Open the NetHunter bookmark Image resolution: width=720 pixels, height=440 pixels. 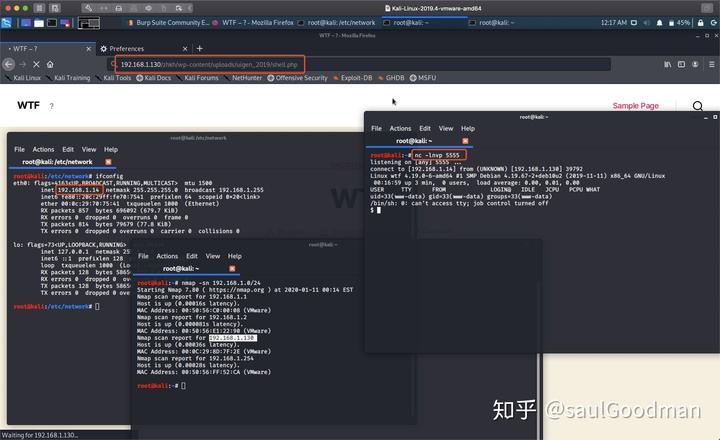[243, 78]
